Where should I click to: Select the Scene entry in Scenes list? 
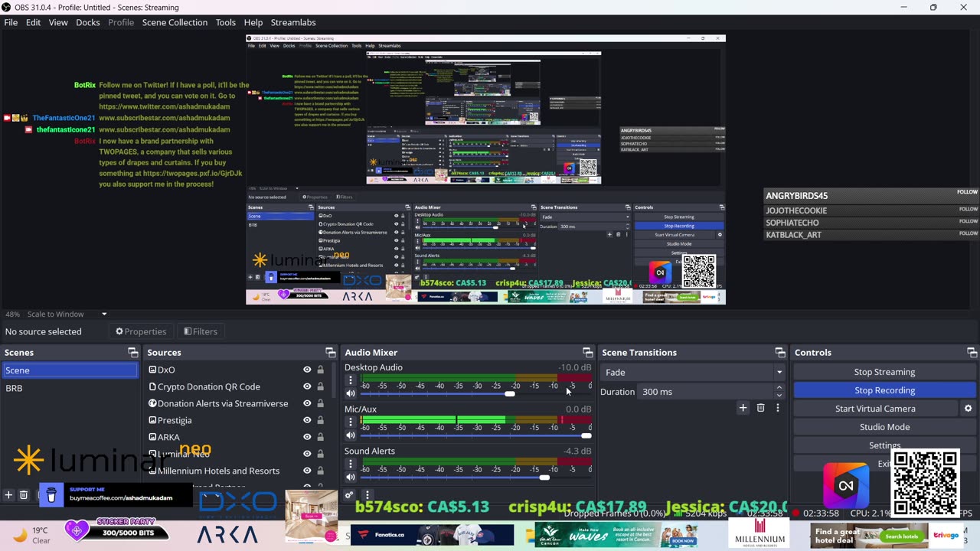70,370
